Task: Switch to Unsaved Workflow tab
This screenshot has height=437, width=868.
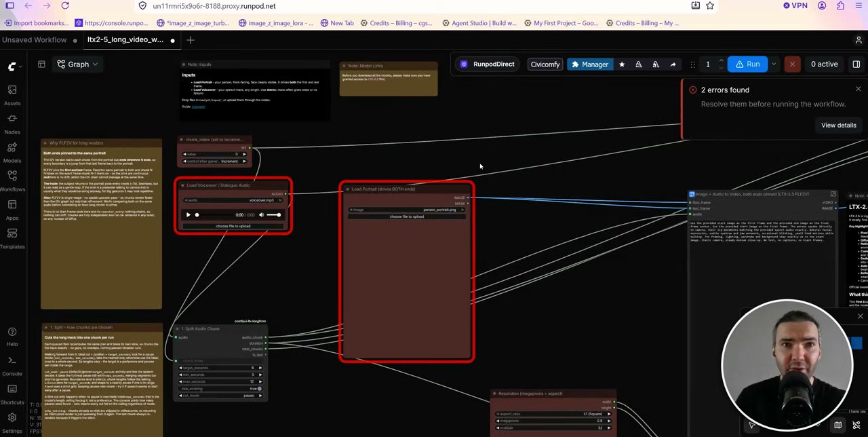Action: 34,40
